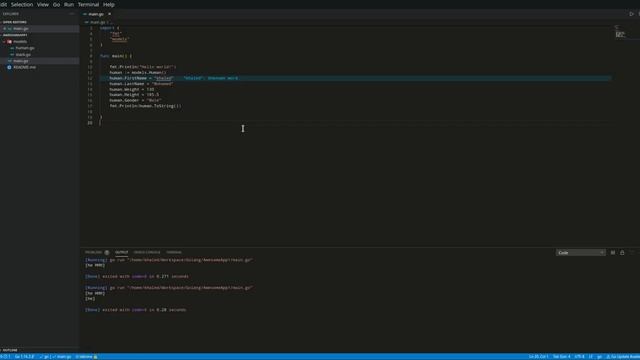Image resolution: width=640 pixels, height=360 pixels.
Task: Click the exited with code=0 in 0.28 line
Action: coord(136,310)
